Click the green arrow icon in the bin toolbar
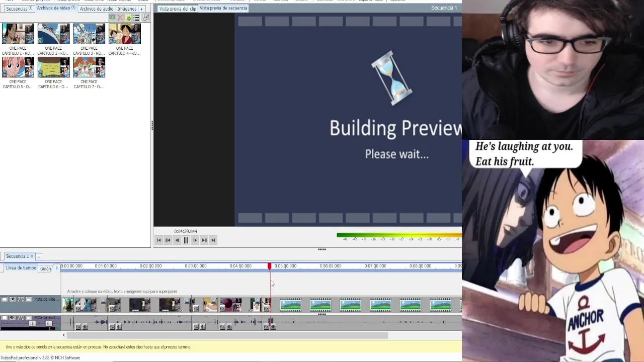The width and height of the screenshot is (644, 362). [x=112, y=18]
